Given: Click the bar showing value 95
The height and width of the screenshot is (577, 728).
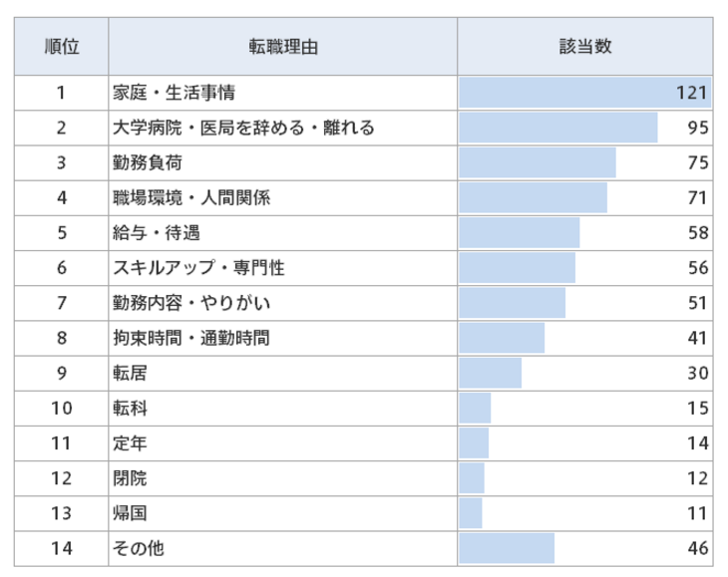Looking at the screenshot, I should 558,128.
